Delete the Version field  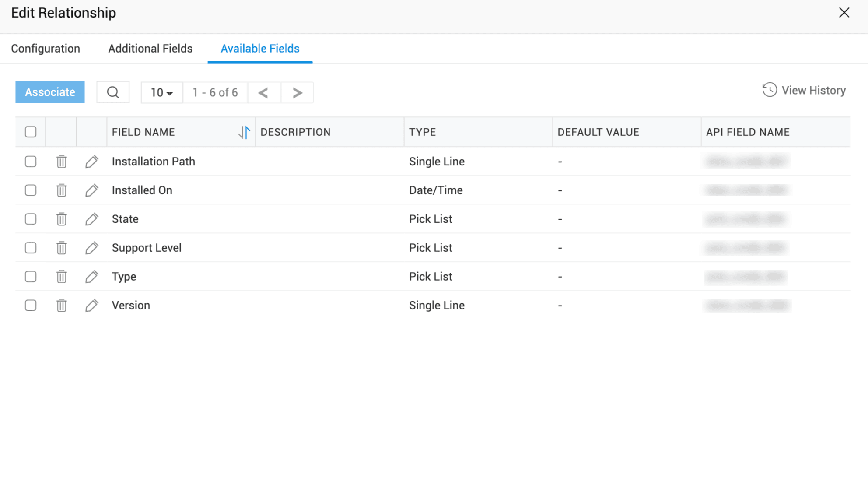pos(61,305)
